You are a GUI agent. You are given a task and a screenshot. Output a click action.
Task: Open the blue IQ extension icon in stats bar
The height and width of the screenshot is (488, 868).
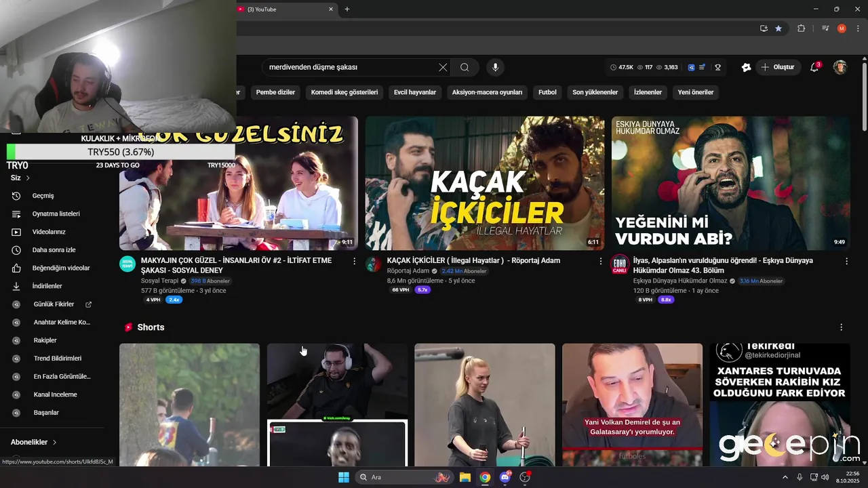coord(691,67)
